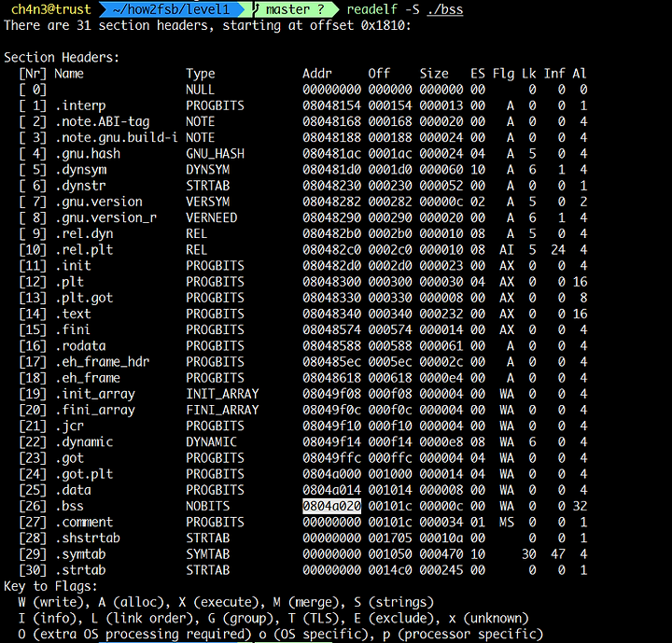
Task: Click address 08048588 of .rodata
Action: click(x=331, y=346)
